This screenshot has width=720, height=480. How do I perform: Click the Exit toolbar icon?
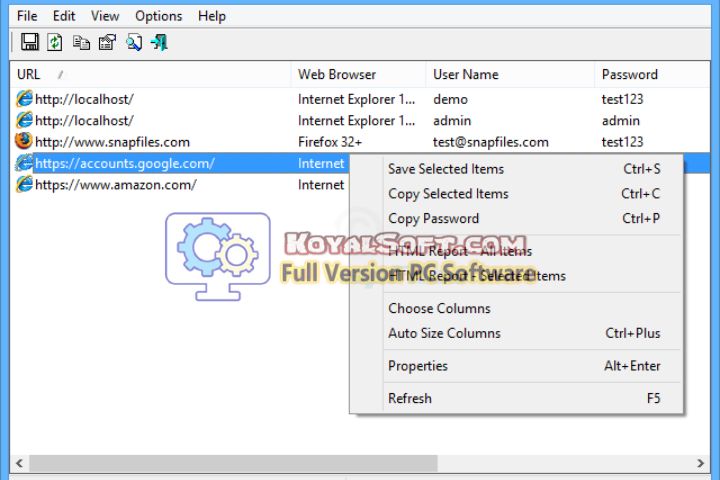[x=159, y=43]
